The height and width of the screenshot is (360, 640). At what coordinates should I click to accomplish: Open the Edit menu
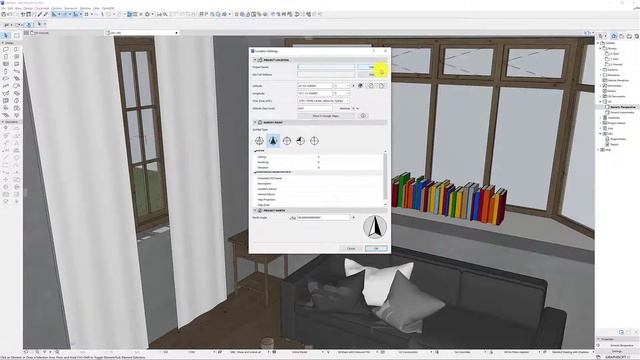(10, 8)
